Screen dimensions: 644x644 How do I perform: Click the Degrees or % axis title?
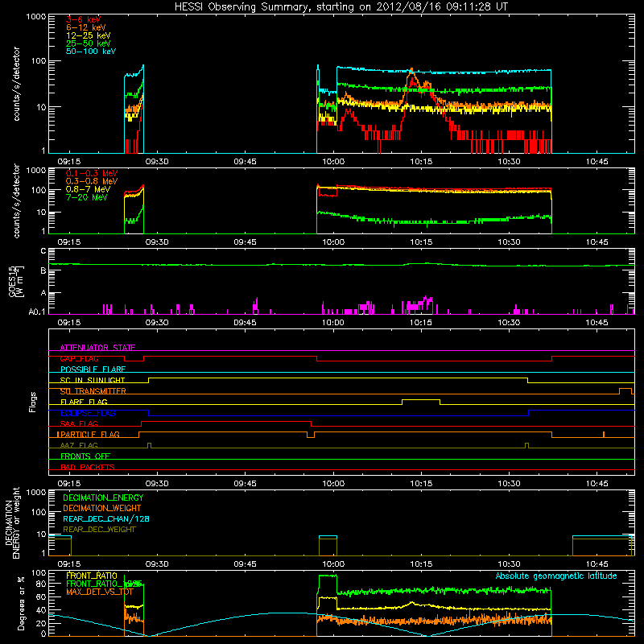coord(21,603)
